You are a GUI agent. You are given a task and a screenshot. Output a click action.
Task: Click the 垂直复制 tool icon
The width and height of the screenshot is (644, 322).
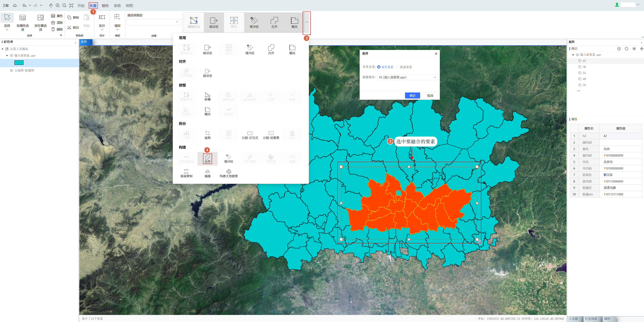click(186, 173)
